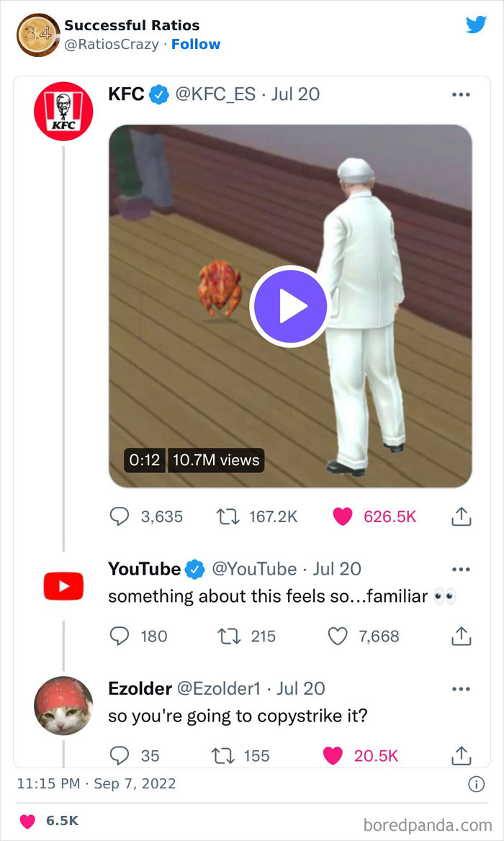The height and width of the screenshot is (841, 504).
Task: Click the tweet info icon
Action: (x=476, y=784)
